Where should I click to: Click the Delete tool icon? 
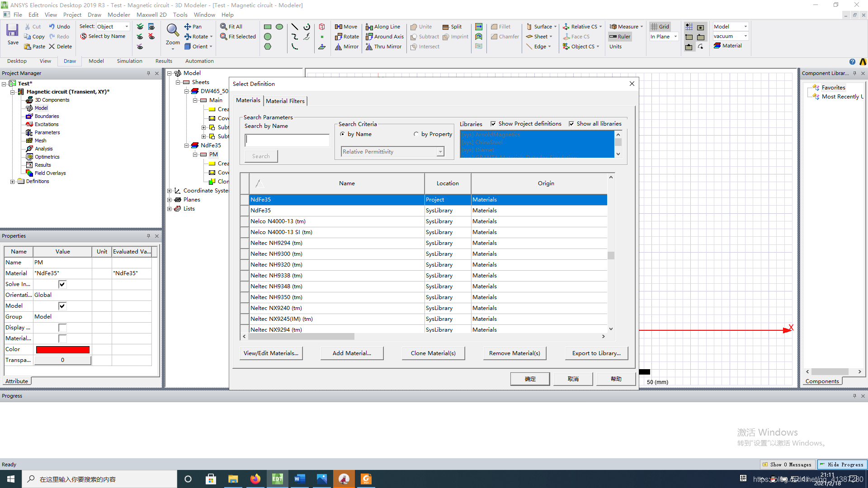pos(52,47)
